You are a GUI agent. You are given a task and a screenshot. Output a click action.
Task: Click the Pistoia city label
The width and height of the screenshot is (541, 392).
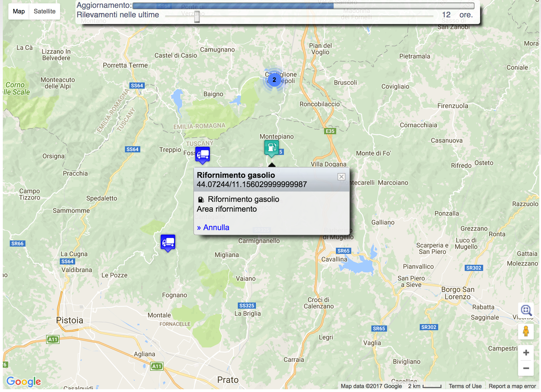(70, 320)
